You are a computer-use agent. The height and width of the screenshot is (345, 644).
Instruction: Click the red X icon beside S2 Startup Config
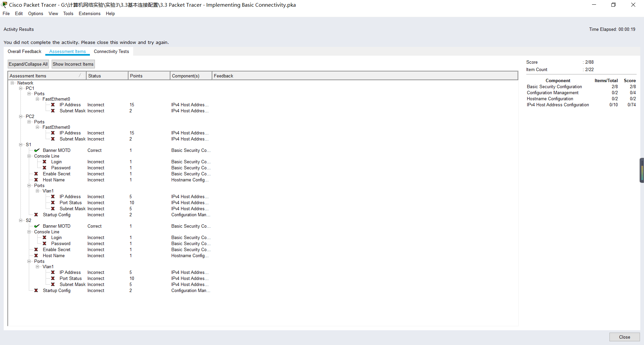[36, 291]
